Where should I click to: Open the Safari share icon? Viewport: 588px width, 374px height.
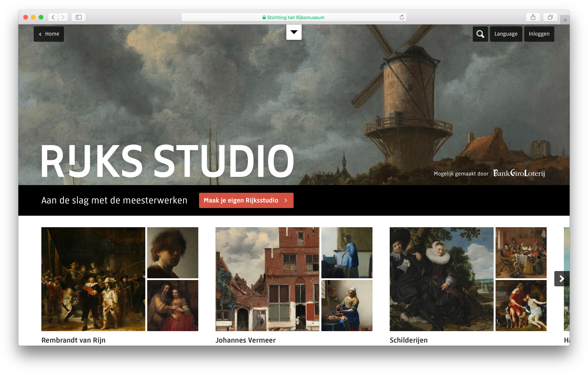pos(533,17)
